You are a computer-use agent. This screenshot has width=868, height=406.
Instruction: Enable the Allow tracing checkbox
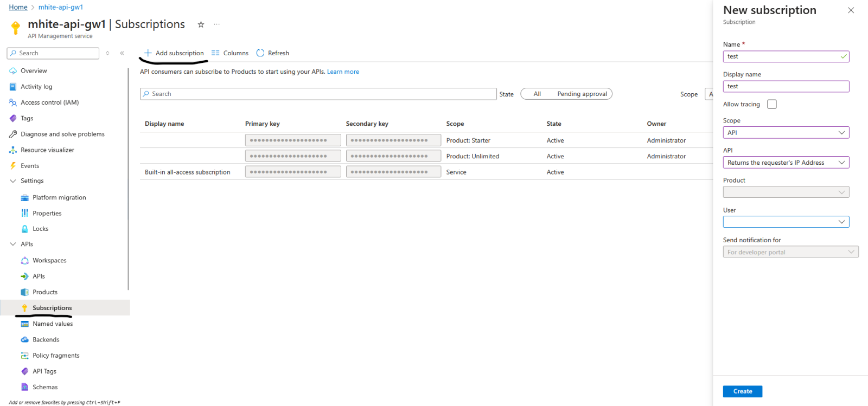pyautogui.click(x=772, y=104)
